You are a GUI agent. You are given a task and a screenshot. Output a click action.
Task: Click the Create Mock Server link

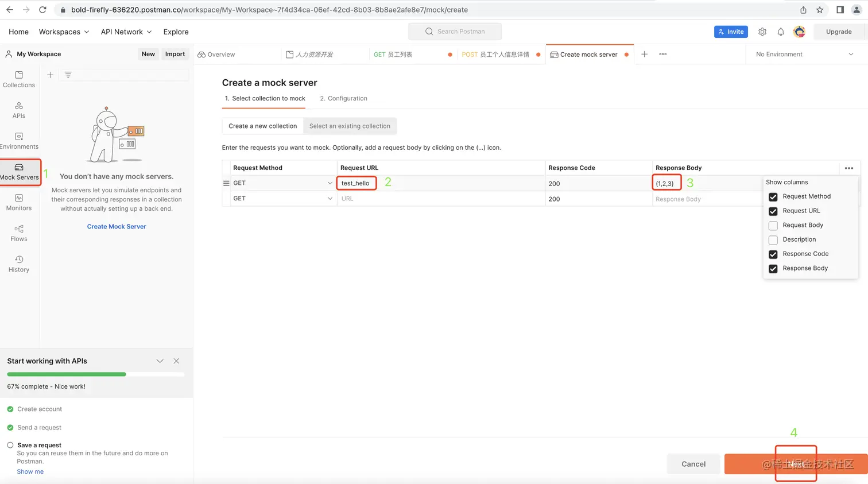(117, 227)
